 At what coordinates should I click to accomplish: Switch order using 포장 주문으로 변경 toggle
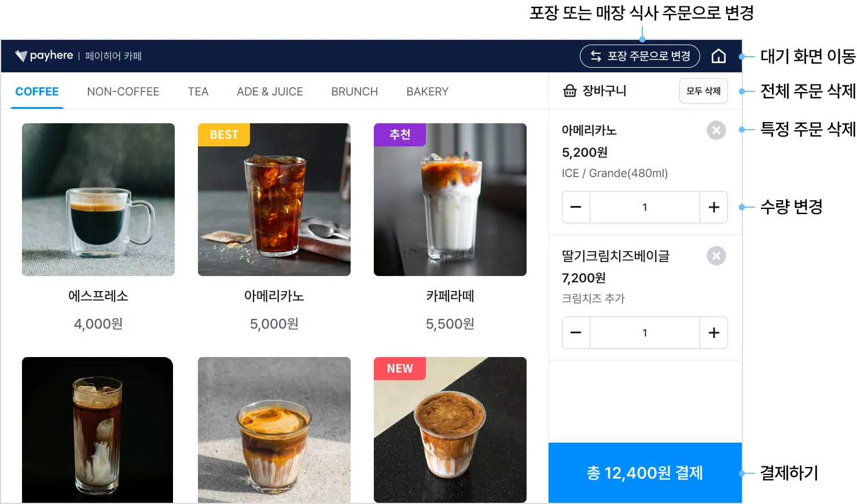[x=639, y=56]
